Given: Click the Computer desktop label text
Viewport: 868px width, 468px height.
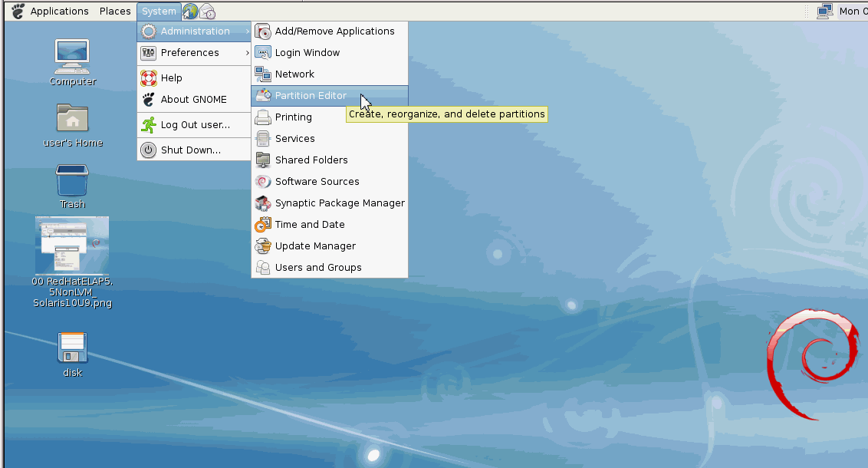Looking at the screenshot, I should coord(73,81).
